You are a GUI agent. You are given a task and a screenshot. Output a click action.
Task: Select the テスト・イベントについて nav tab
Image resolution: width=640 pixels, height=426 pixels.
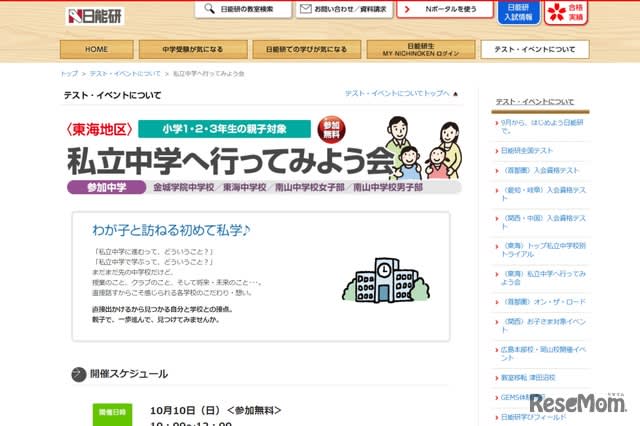tap(535, 49)
